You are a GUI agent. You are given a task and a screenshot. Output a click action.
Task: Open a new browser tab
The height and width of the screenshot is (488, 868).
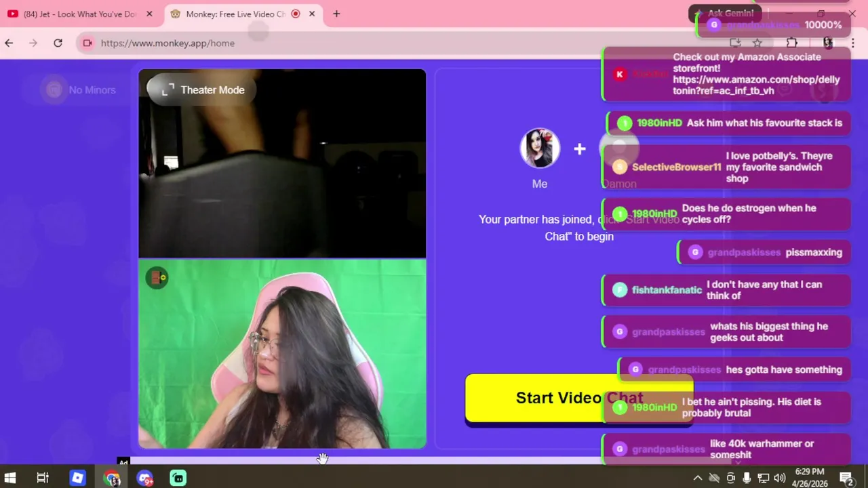(336, 14)
